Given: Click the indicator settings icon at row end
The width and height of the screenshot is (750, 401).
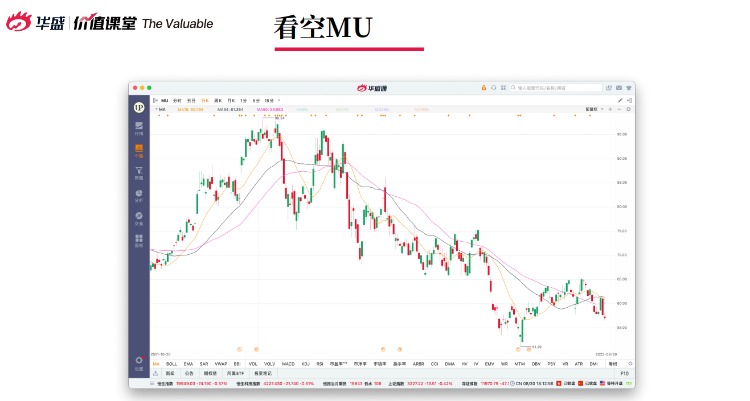Looking at the screenshot, I should [630, 364].
